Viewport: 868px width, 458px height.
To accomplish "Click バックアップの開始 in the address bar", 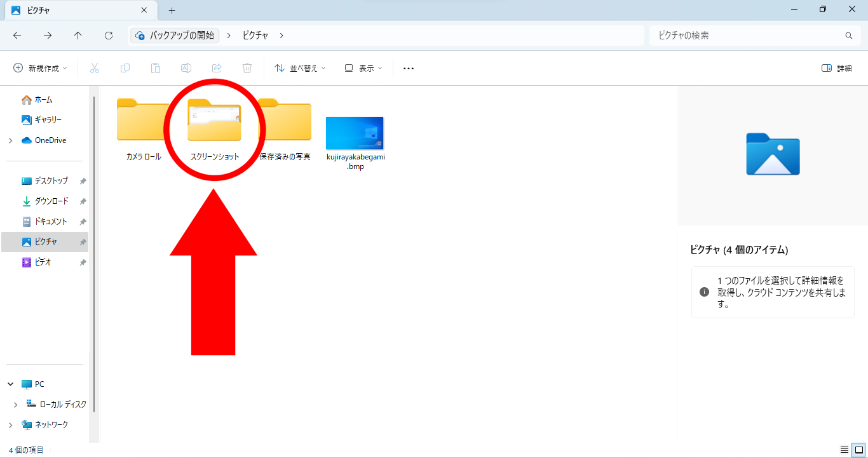I will [181, 36].
